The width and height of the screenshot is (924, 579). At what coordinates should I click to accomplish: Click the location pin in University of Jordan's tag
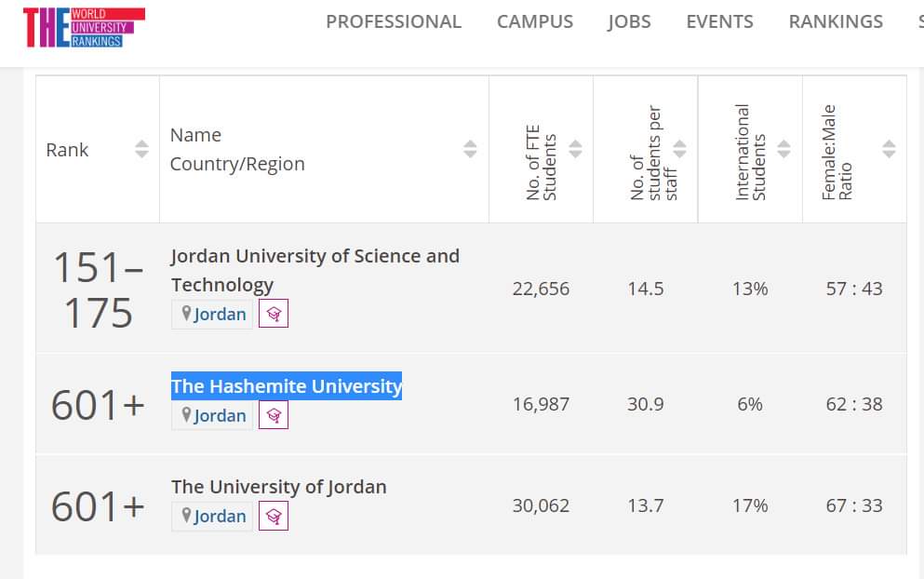tap(186, 516)
